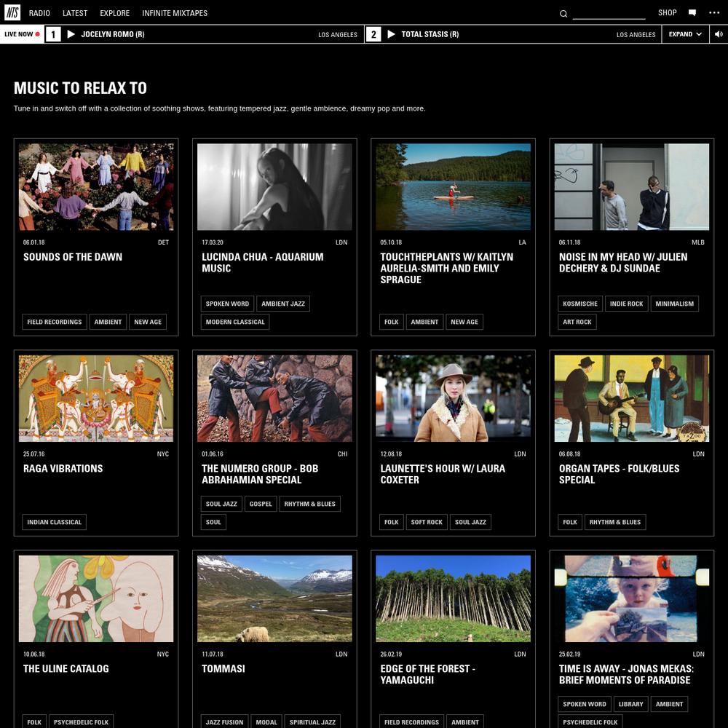Go to the Shop link
This screenshot has height=728, width=728.
667,12
